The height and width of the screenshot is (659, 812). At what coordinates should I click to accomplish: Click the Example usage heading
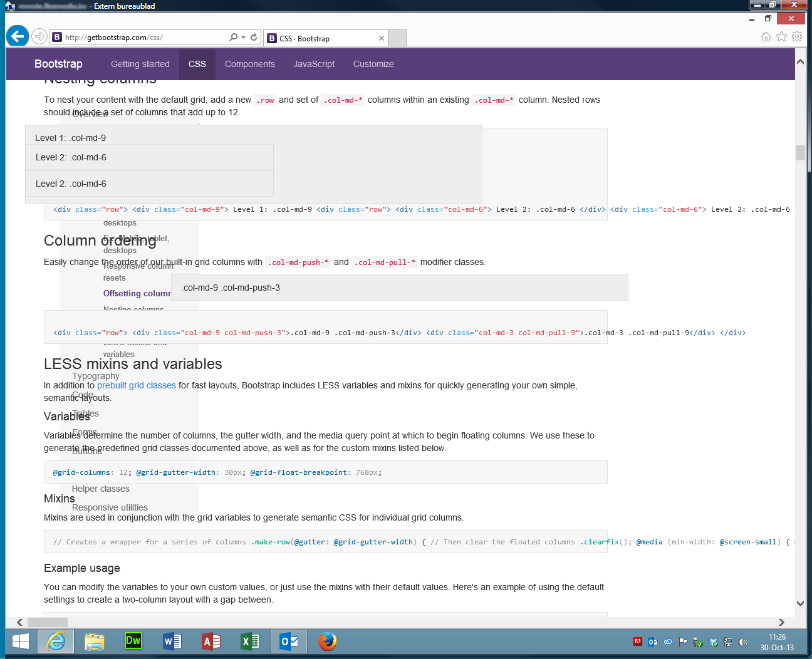(82, 568)
